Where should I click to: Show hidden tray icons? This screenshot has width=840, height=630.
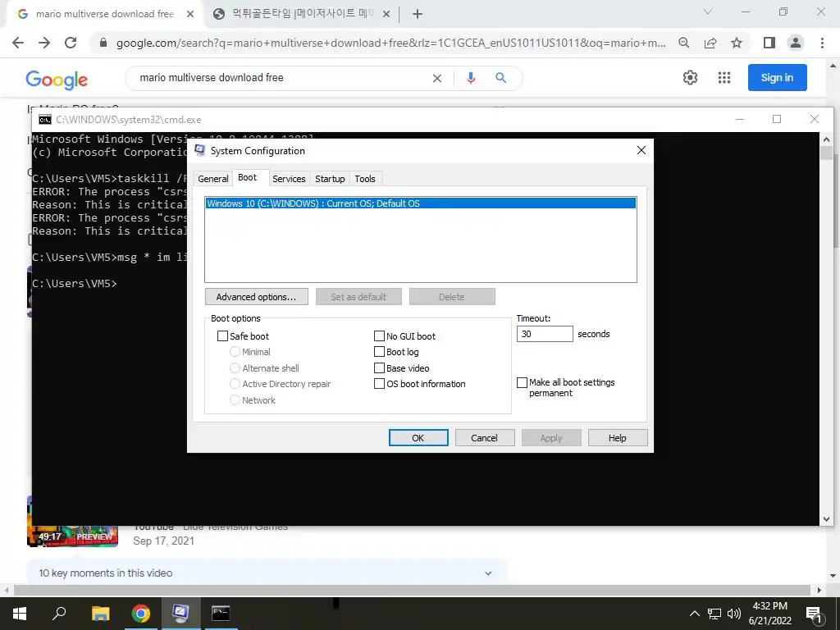pyautogui.click(x=694, y=614)
